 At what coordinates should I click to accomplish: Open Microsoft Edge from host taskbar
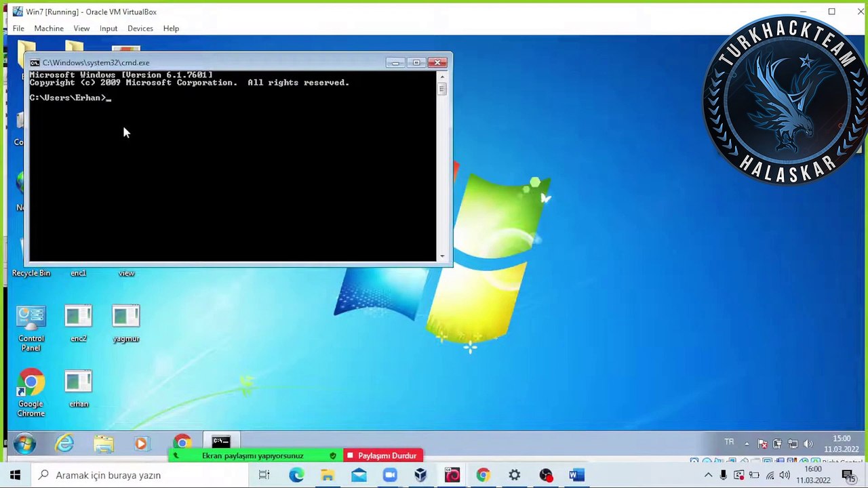tap(296, 475)
